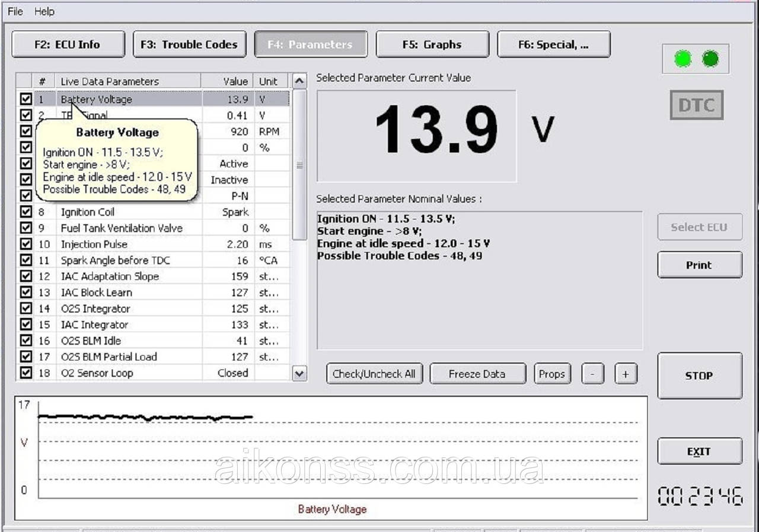
Task: Open the Help menu
Action: point(44,11)
